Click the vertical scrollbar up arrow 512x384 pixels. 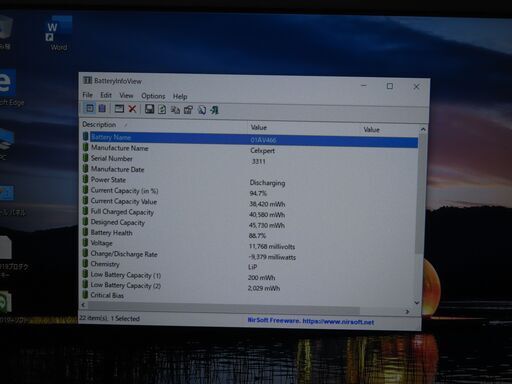point(423,129)
